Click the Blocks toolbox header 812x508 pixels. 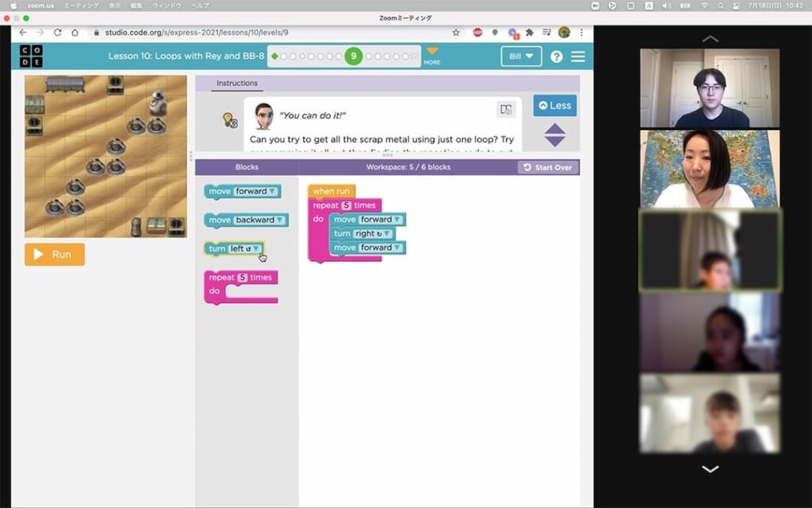click(247, 167)
